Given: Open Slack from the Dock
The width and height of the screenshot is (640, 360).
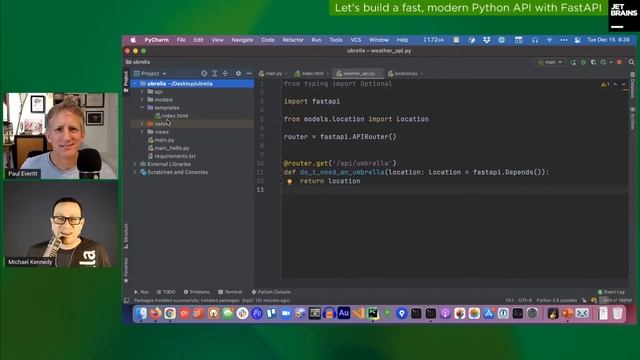Looking at the screenshot, I should 242,313.
